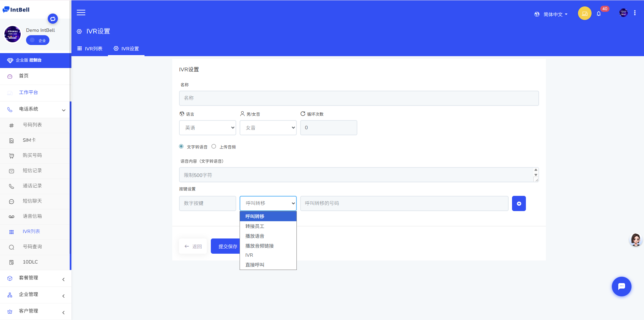The width and height of the screenshot is (644, 320).
Task: Expand the 企业管理 menu section
Action: [x=36, y=295]
